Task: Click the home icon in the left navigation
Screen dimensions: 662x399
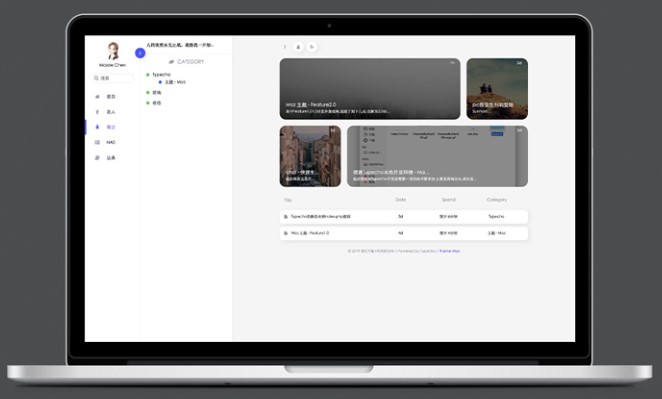Action: pyautogui.click(x=98, y=97)
